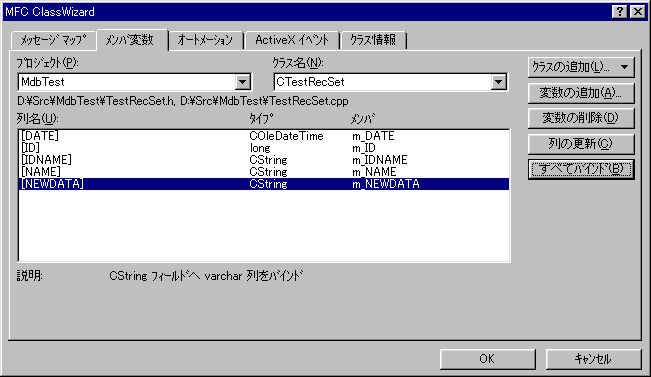Expand the クラス名 dropdown arrow
This screenshot has height=377, width=651.
coord(499,82)
